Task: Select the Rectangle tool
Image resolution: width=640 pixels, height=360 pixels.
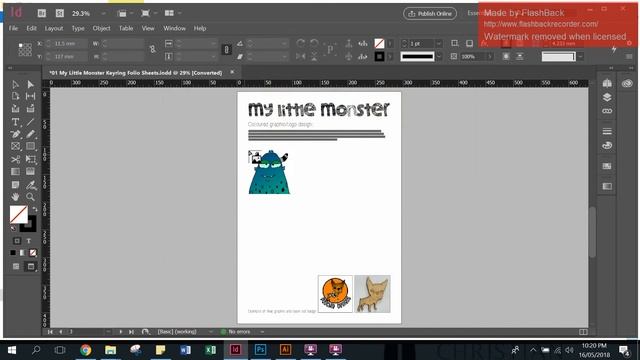Action: (31, 146)
